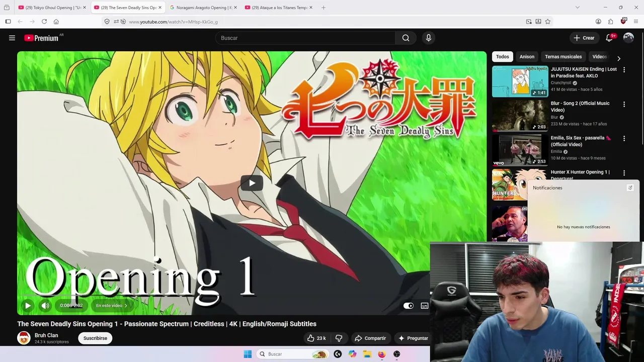Select the Videos filter chip

599,57
